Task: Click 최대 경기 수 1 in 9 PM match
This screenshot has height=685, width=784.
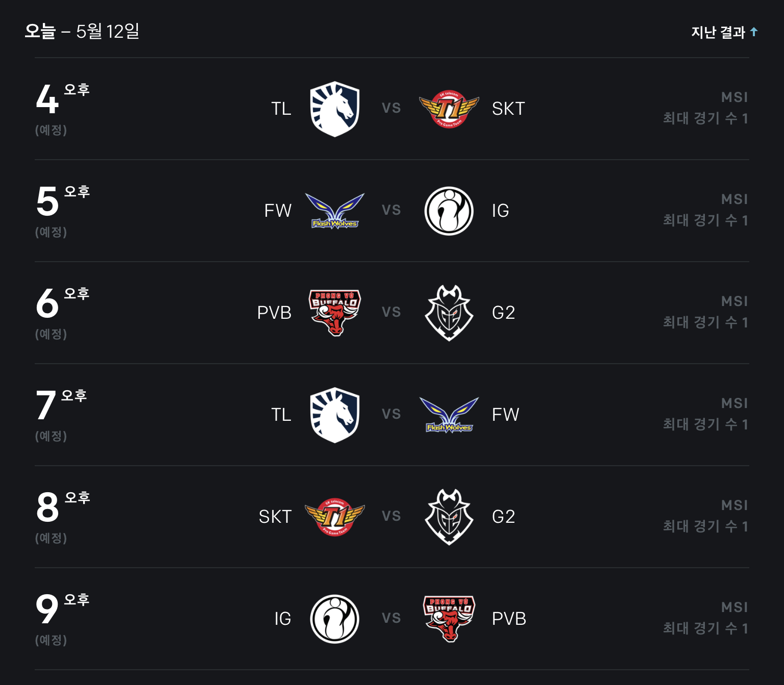Action: (x=705, y=628)
